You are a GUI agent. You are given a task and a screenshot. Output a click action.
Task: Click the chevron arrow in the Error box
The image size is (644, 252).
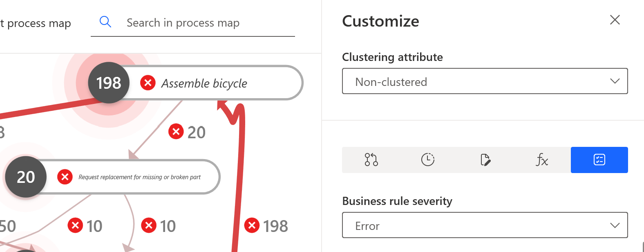tap(615, 225)
